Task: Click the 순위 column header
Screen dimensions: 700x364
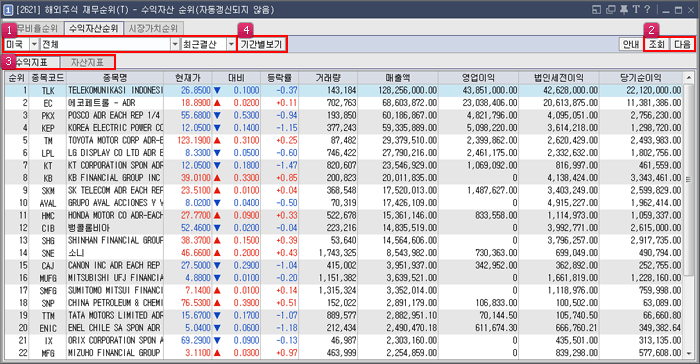Action: point(17,78)
